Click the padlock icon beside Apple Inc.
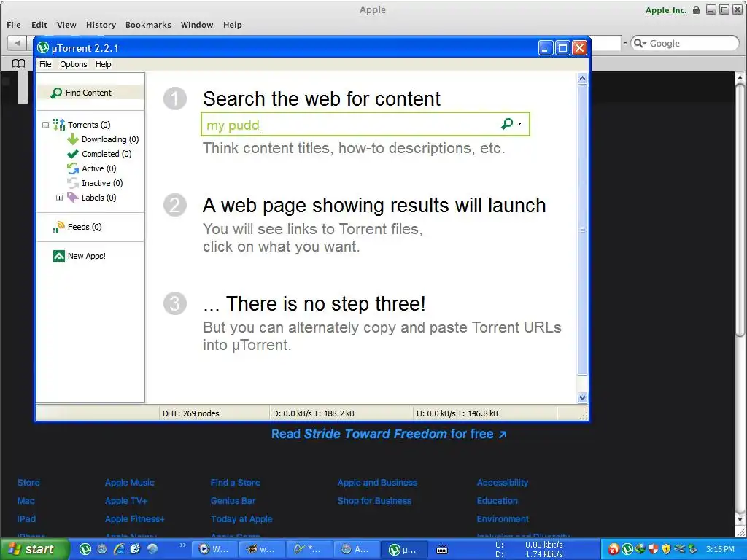The image size is (747, 560). (x=696, y=9)
